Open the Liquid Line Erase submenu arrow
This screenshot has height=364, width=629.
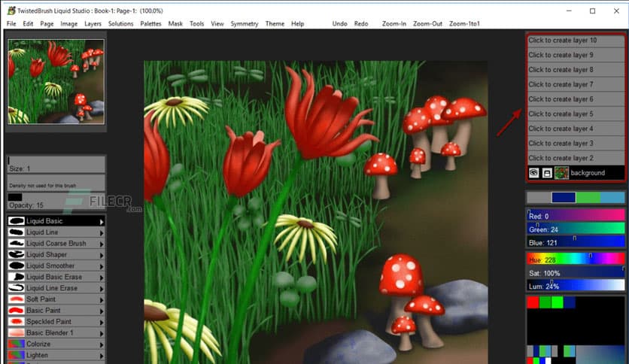pyautogui.click(x=102, y=289)
